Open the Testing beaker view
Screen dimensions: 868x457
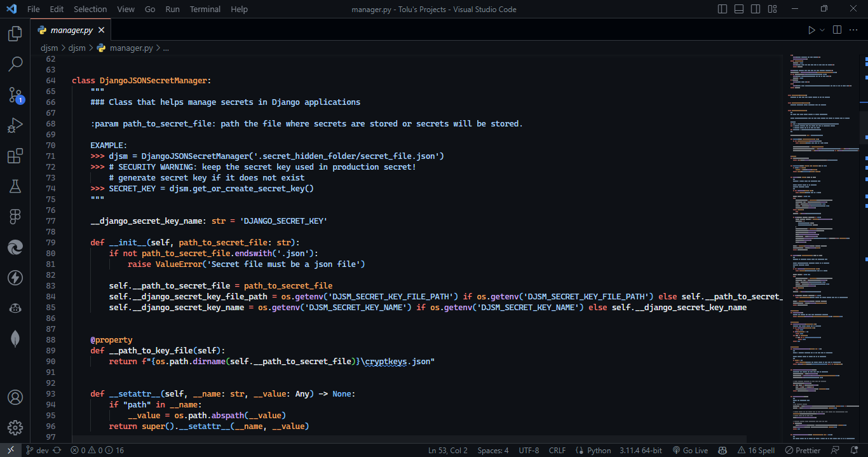pyautogui.click(x=15, y=186)
